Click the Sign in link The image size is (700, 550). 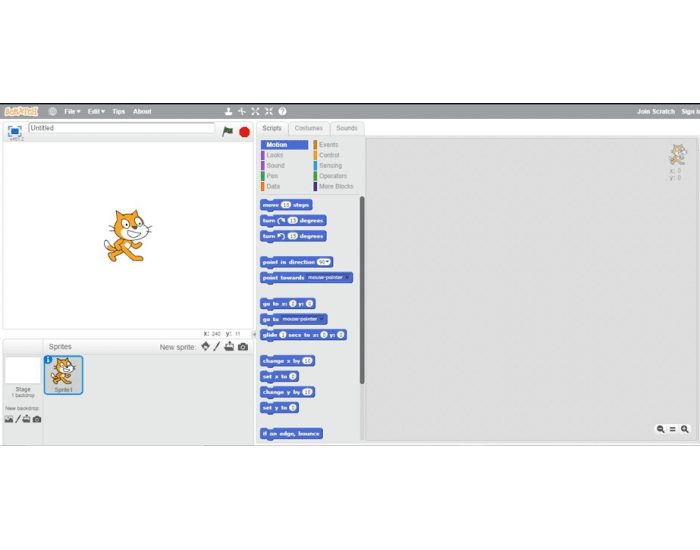(690, 111)
